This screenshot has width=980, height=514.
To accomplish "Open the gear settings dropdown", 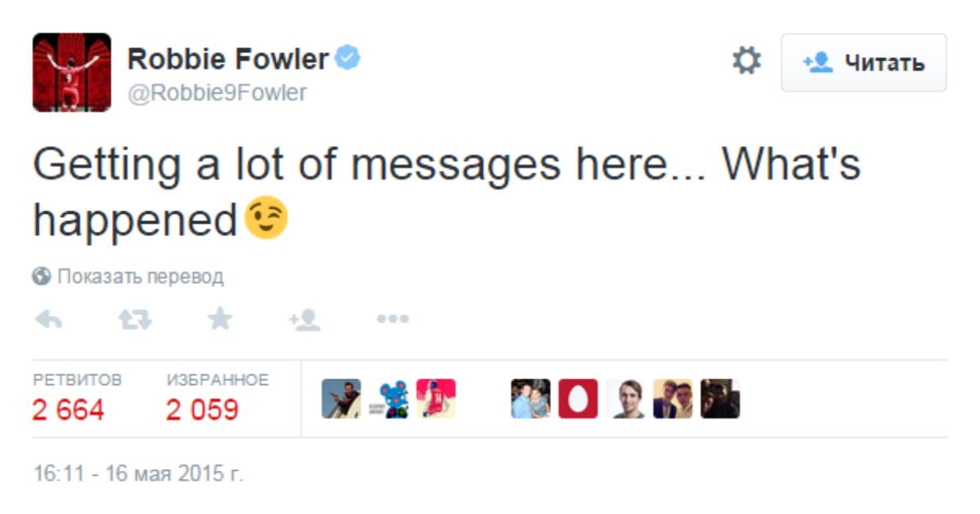I will (x=746, y=61).
